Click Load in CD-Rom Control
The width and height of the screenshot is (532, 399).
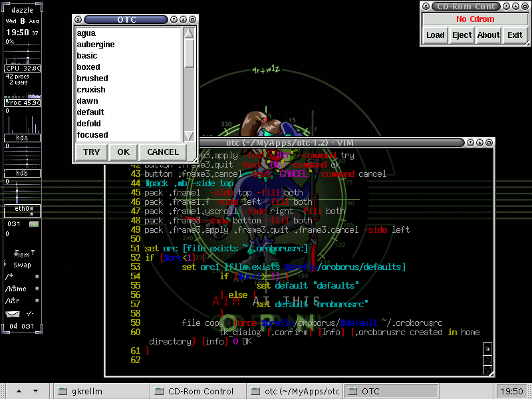436,35
